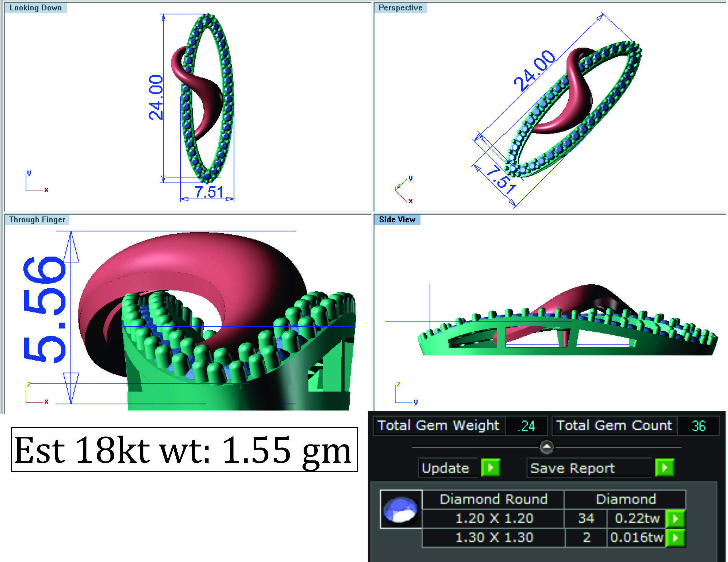This screenshot has height=562, width=728.
Task: Select the Diamond material header cell
Action: point(626,499)
